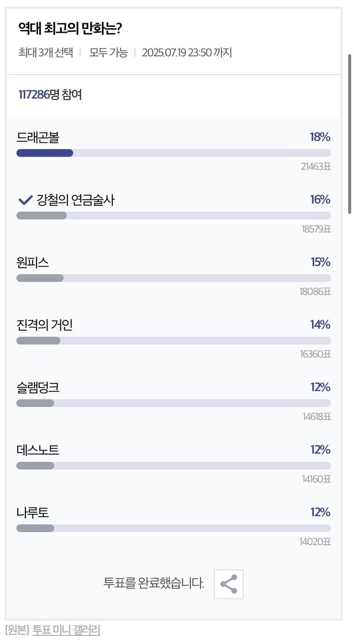Click the poll title 역대 최고의 만화는?
Image resolution: width=354 pixels, height=644 pixels.
(x=70, y=28)
